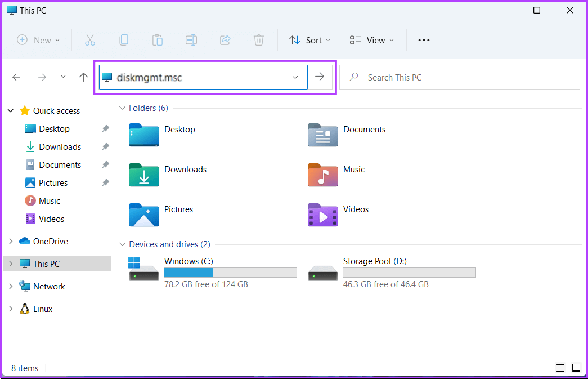
Task: Select Network in the navigation pane
Action: [x=49, y=286]
